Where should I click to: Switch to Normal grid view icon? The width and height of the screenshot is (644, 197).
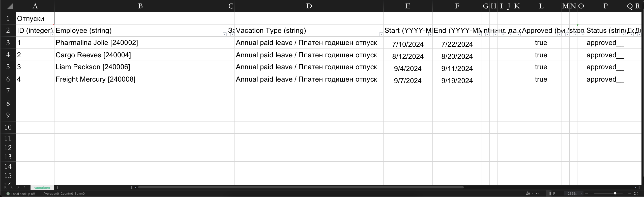548,193
